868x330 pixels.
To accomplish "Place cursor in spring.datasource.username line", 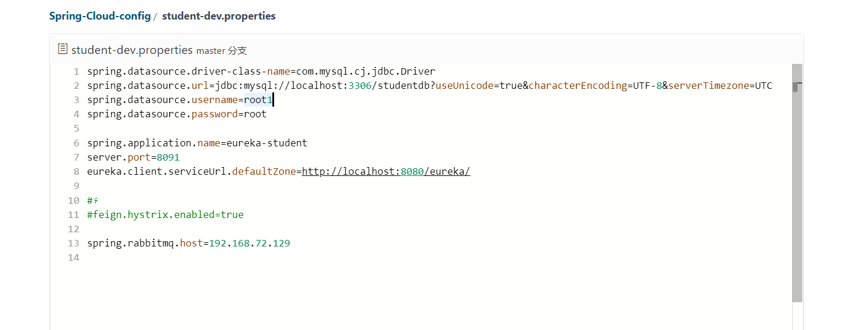I will pos(180,100).
